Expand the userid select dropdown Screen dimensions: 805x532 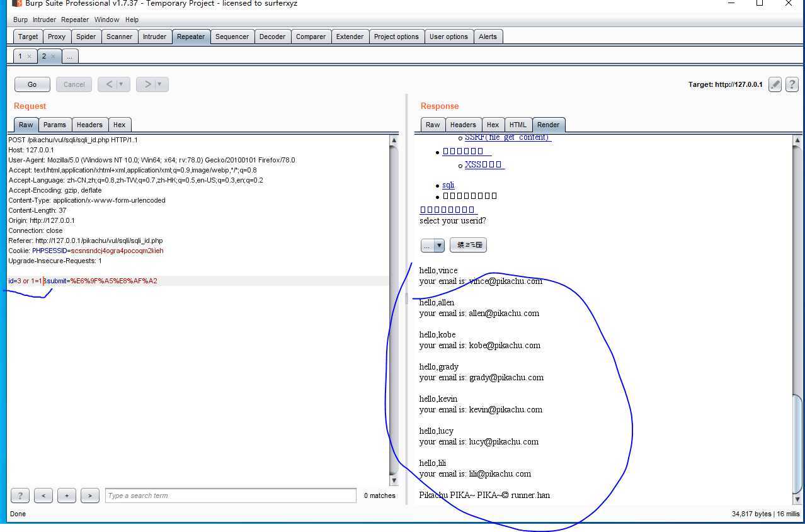(x=439, y=246)
